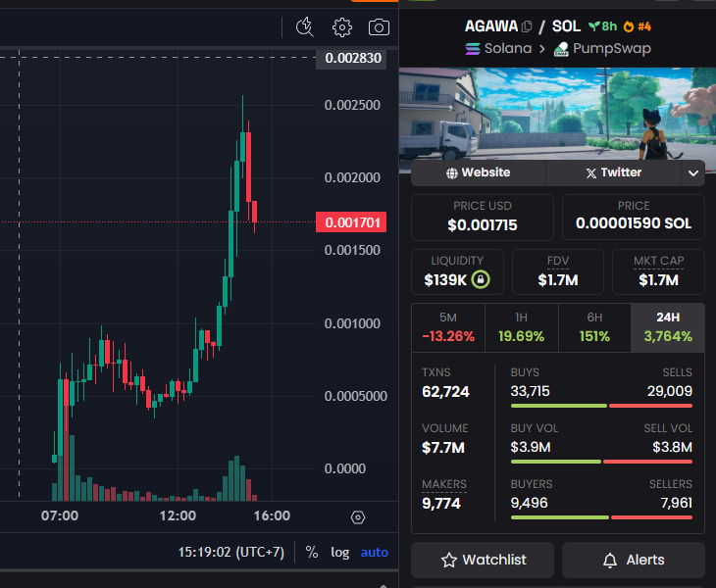
Task: Click the AGAWA token banner image
Action: 557,114
